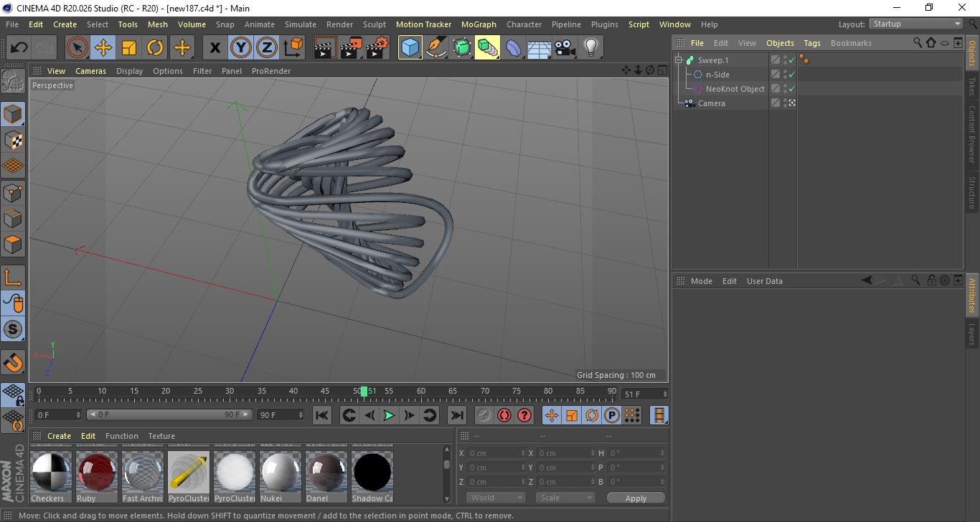The width and height of the screenshot is (980, 522).
Task: Add a Cube primitive object
Action: coord(410,48)
